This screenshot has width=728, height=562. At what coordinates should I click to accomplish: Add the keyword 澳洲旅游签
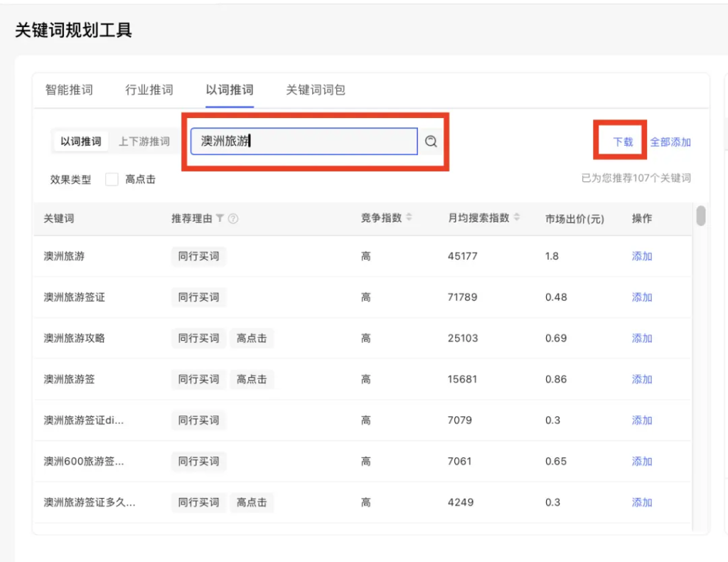pos(641,379)
